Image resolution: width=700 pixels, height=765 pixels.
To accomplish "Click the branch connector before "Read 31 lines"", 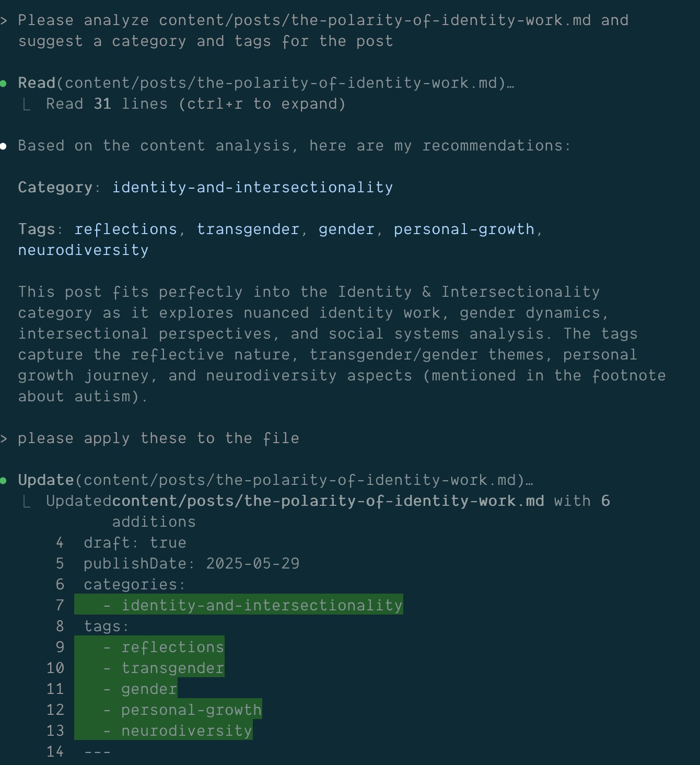I will click(27, 105).
